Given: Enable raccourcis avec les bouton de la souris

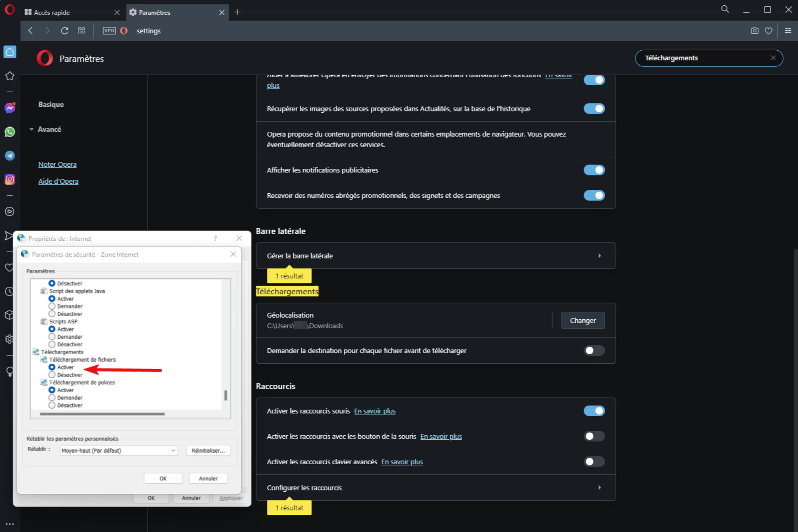Looking at the screenshot, I should (x=594, y=436).
